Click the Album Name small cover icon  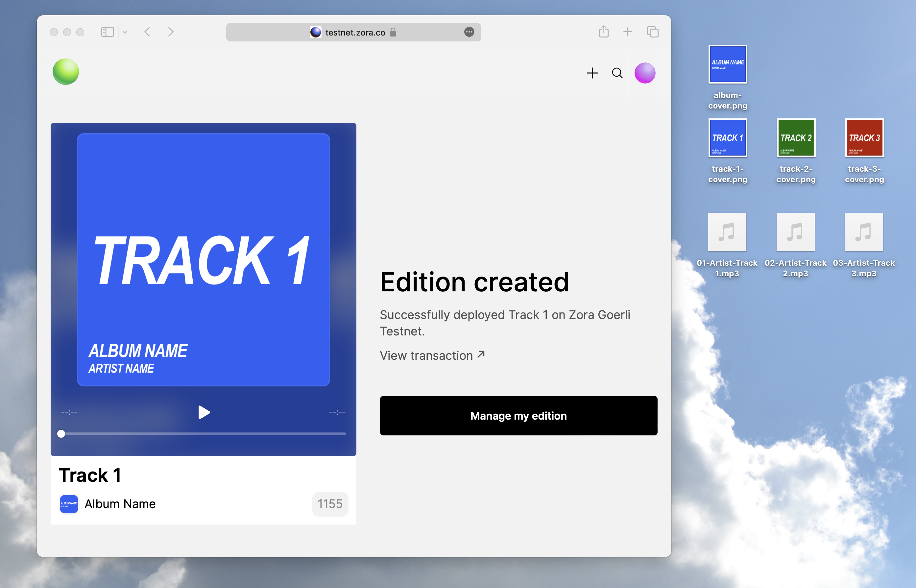[69, 503]
